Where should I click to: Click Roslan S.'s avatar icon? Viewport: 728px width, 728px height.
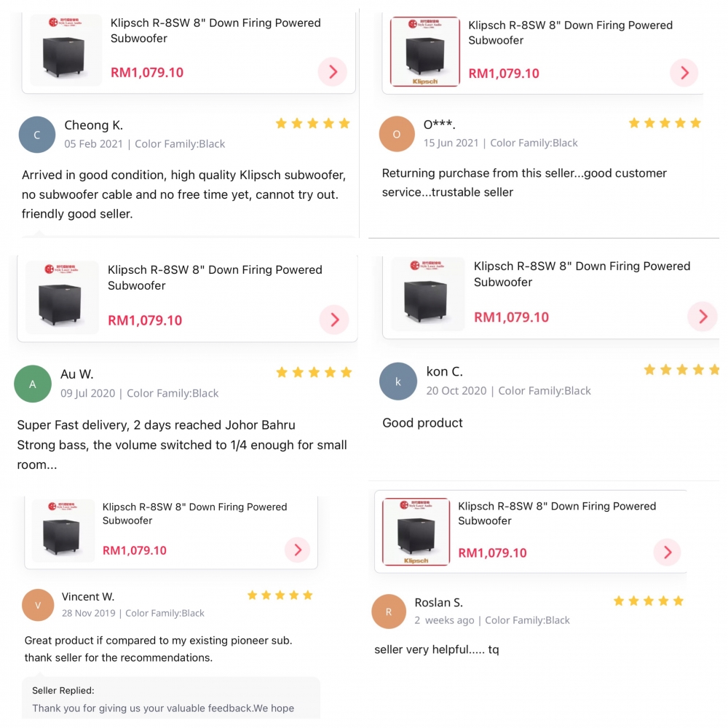(x=389, y=612)
